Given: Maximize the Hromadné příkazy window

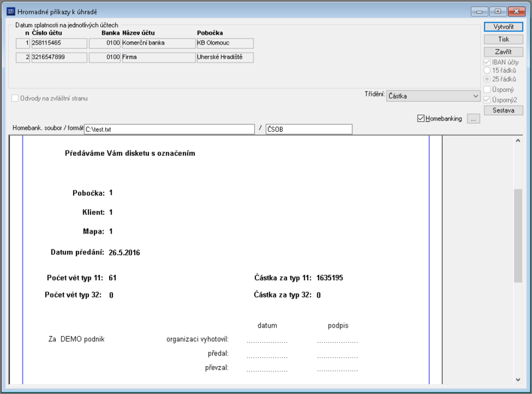Looking at the screenshot, I should (x=497, y=11).
